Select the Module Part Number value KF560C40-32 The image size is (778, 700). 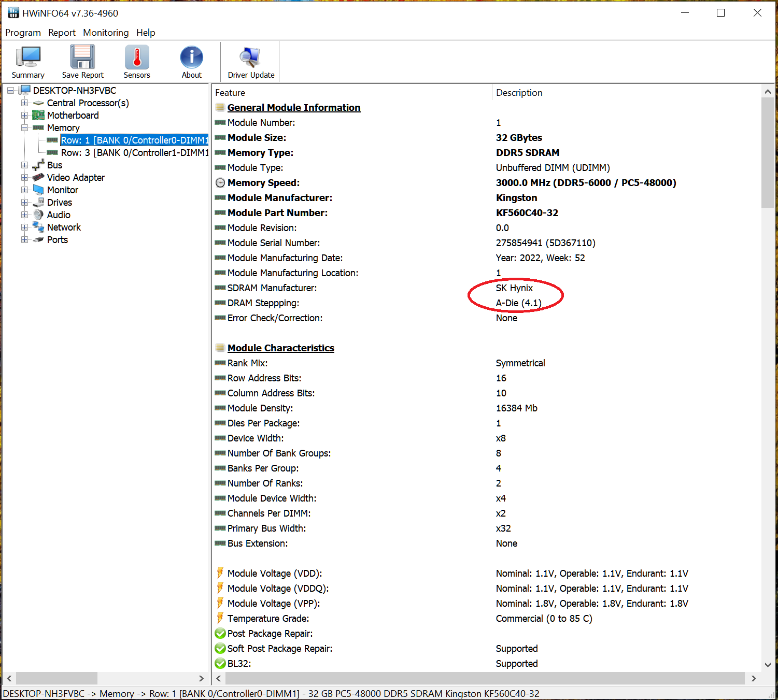(527, 212)
